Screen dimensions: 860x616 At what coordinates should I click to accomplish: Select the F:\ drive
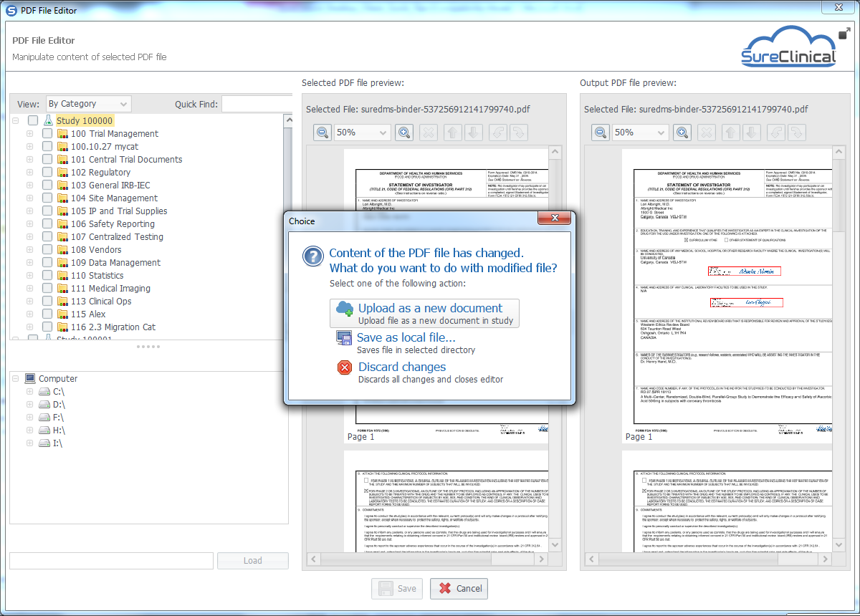pos(59,417)
